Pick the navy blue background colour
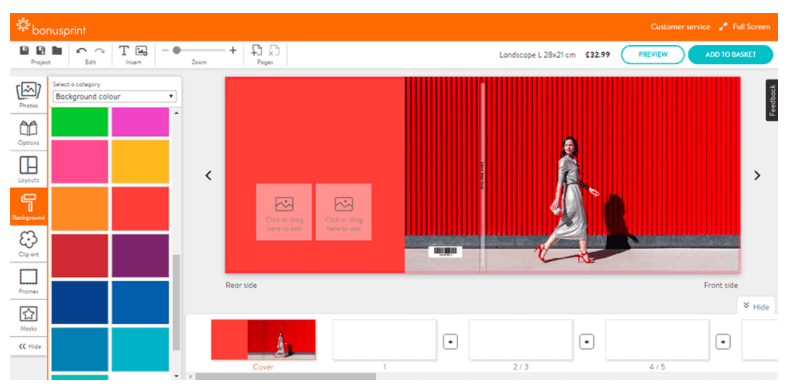 click(79, 302)
